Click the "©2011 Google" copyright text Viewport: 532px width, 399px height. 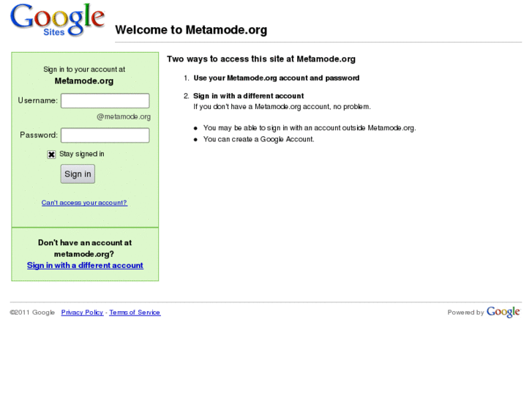tap(32, 313)
